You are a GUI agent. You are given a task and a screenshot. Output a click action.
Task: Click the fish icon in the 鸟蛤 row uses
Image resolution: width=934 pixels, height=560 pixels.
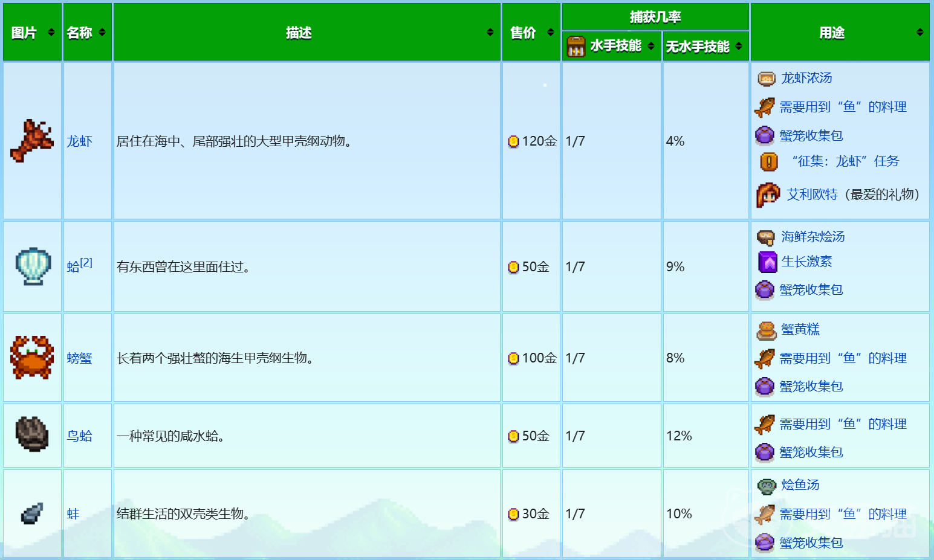pos(765,425)
